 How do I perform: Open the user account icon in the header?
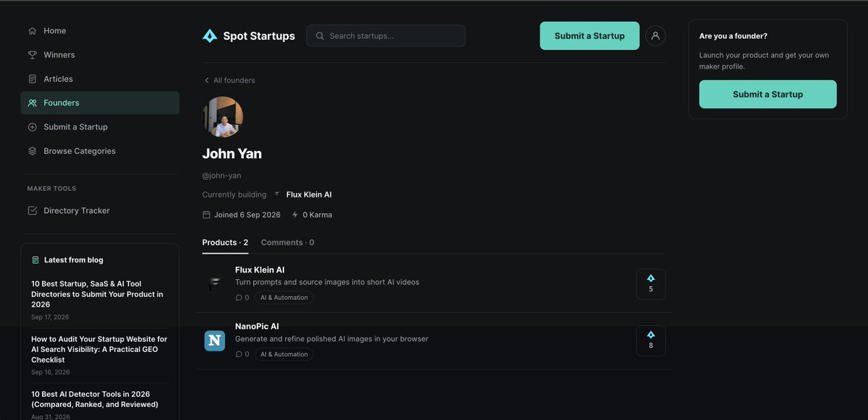tap(655, 35)
